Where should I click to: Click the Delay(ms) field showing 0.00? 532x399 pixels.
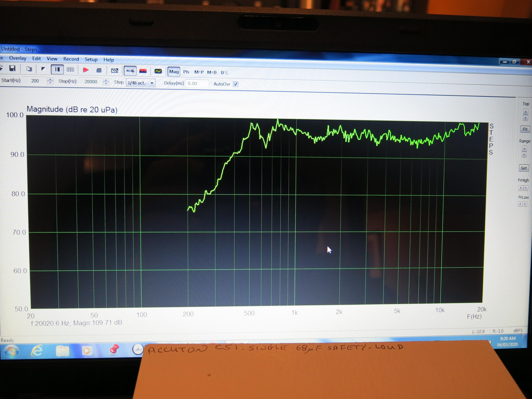pos(197,84)
